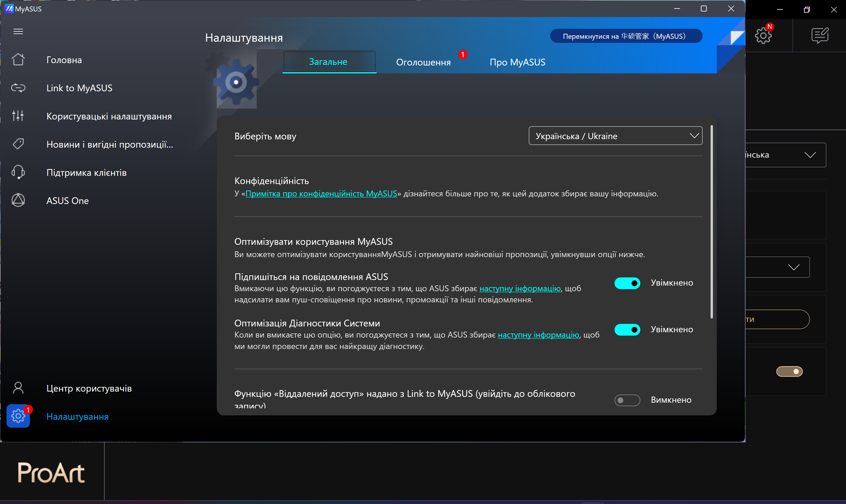Screen dimensions: 846x504
Task: Click the ProArt settings gear icon
Action: pyautogui.click(x=763, y=35)
